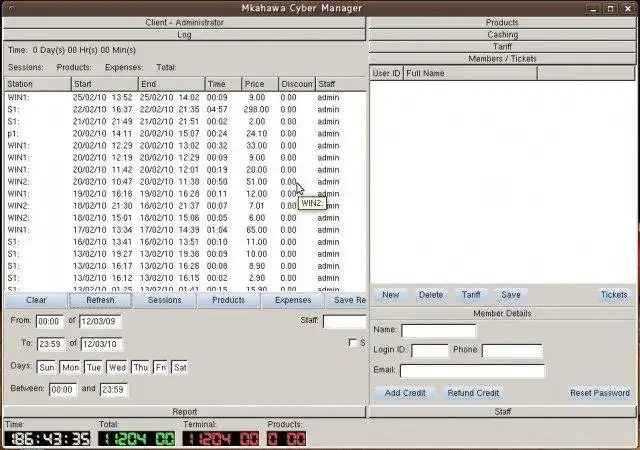Viewport: 640px width, 450px height.
Task: Toggle the Mon day filter
Action: pyautogui.click(x=70, y=368)
